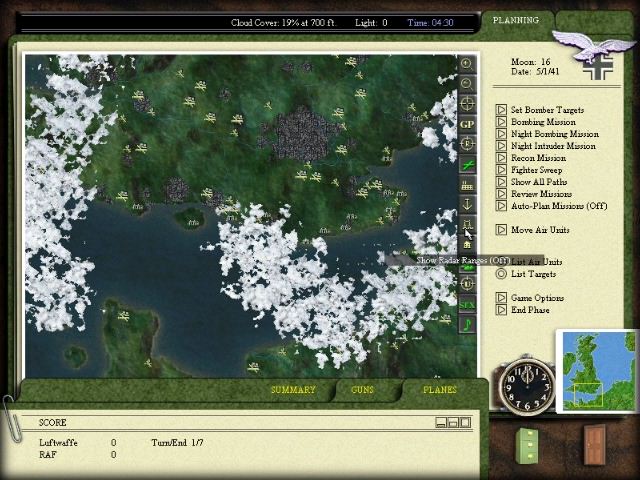The width and height of the screenshot is (640, 480).
Task: Click the green airplane map filter icon
Action: click(x=467, y=164)
